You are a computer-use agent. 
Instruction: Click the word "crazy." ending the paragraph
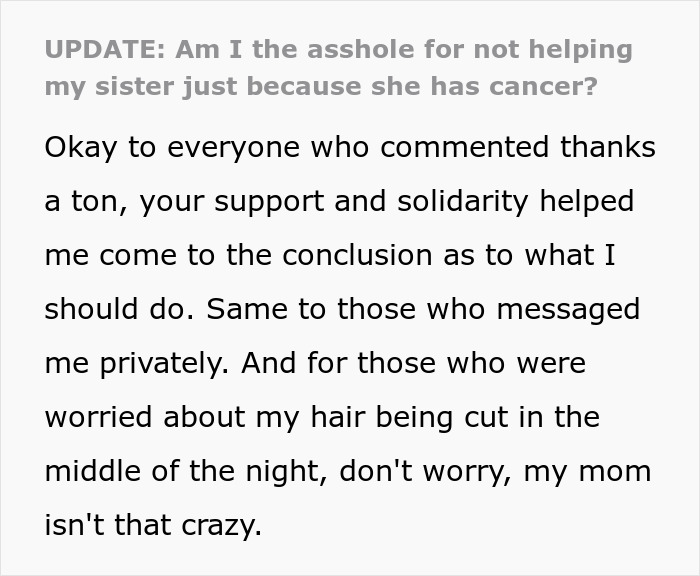(221, 526)
